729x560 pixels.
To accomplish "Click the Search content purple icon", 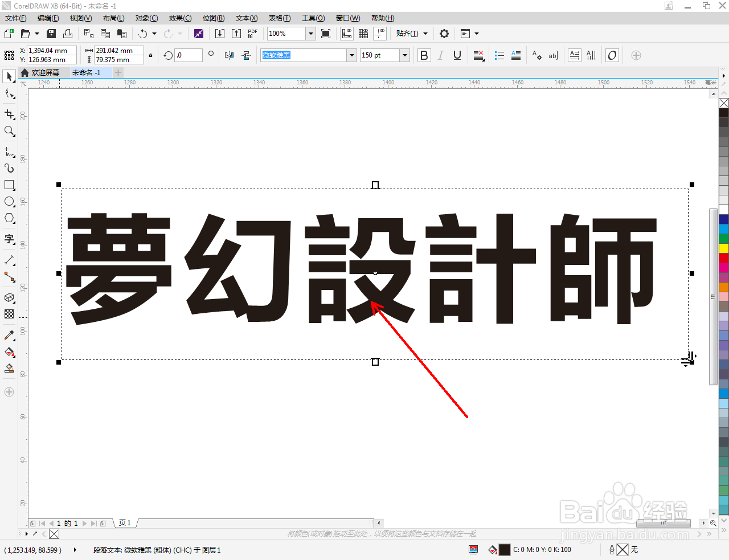I will (x=199, y=34).
